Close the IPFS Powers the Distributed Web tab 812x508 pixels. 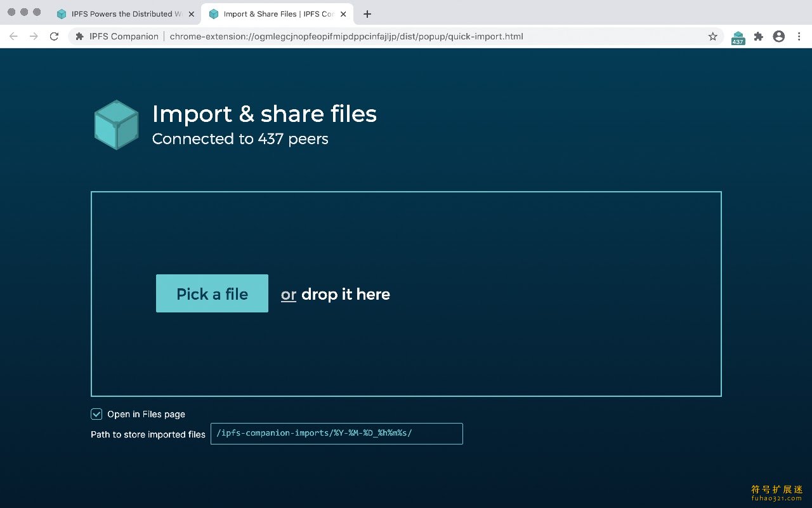192,14
